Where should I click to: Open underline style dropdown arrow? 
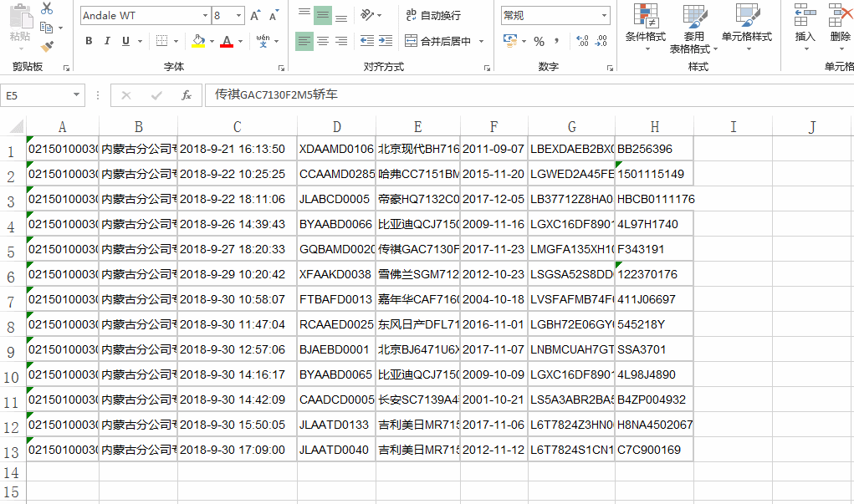140,41
